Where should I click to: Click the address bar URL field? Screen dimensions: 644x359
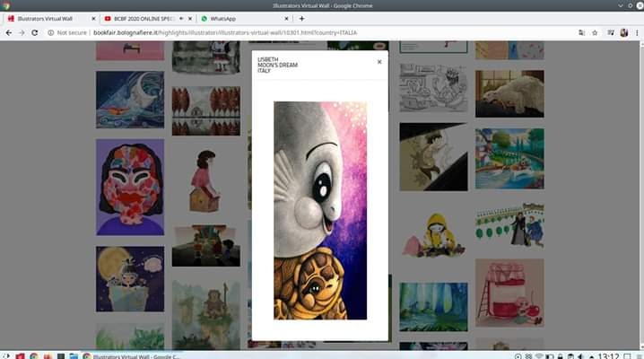[269, 32]
